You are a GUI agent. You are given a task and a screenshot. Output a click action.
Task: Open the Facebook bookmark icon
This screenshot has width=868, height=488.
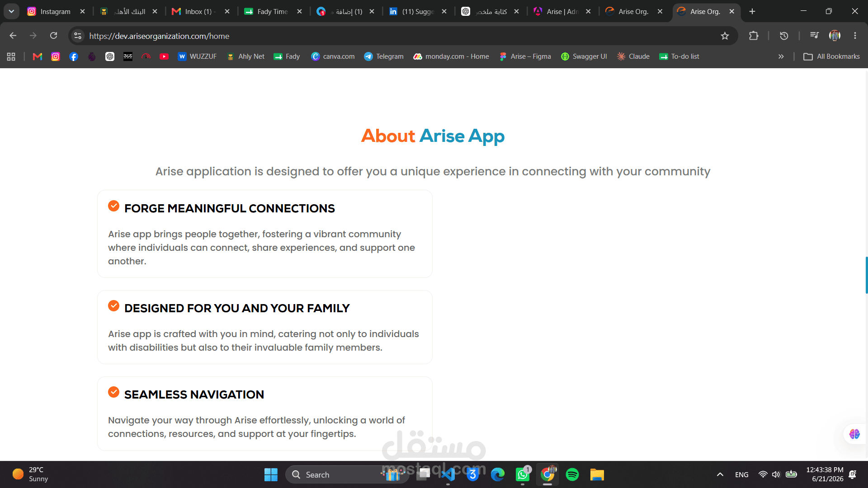pos(74,56)
